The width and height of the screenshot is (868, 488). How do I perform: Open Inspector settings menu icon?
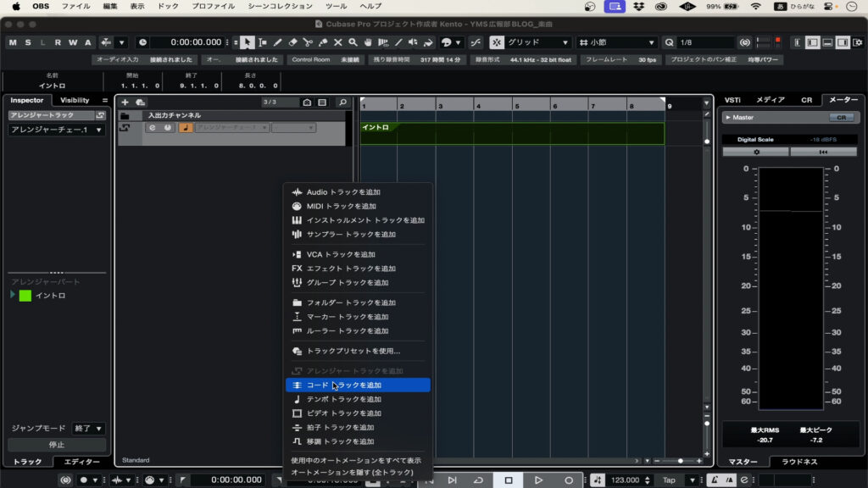tap(104, 100)
